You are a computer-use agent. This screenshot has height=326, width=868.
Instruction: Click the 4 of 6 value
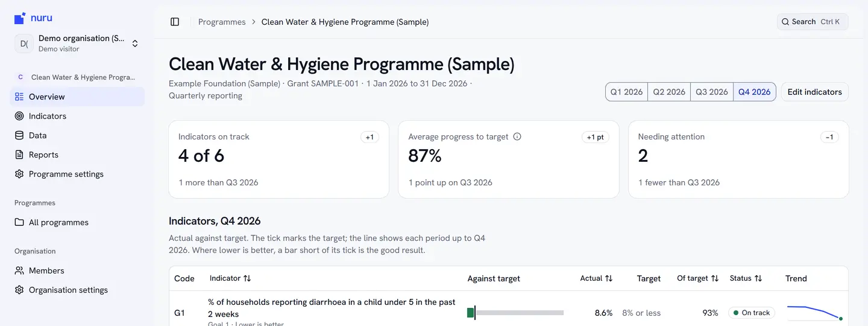coord(201,156)
